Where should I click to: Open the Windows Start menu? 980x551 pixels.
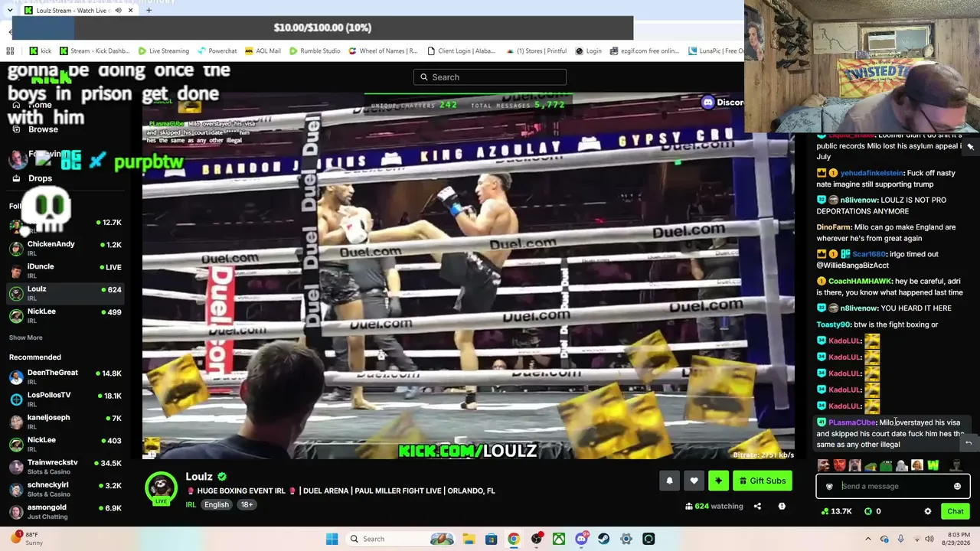pos(332,539)
